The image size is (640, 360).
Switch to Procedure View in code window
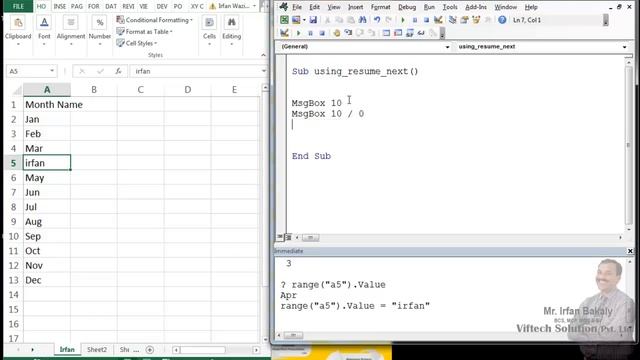280,237
